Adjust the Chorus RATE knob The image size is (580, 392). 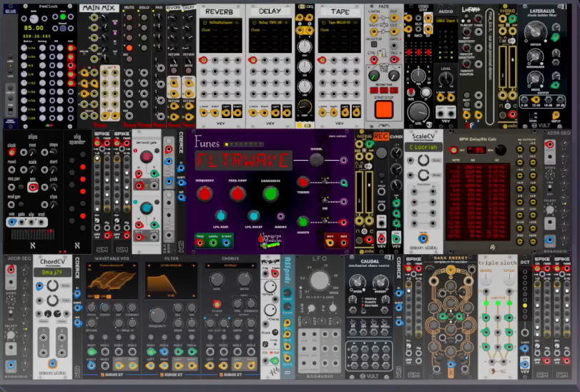coord(217,280)
